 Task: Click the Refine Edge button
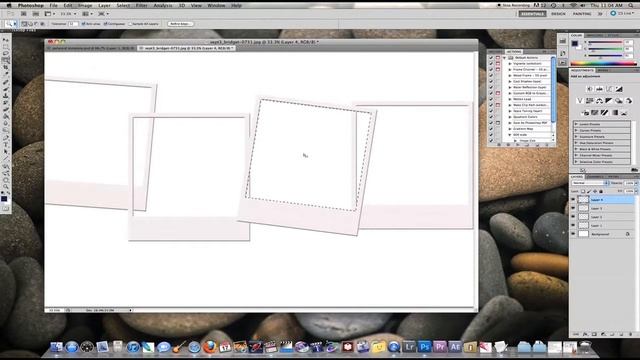180,24
